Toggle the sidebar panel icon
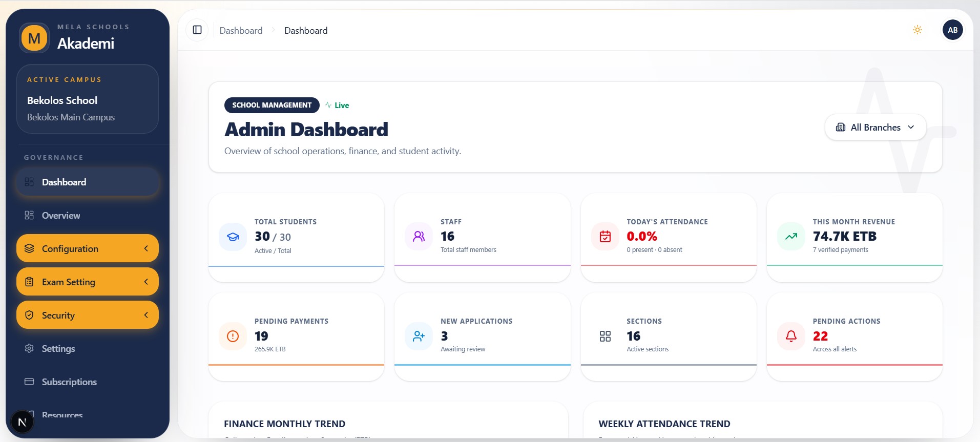 pos(197,30)
